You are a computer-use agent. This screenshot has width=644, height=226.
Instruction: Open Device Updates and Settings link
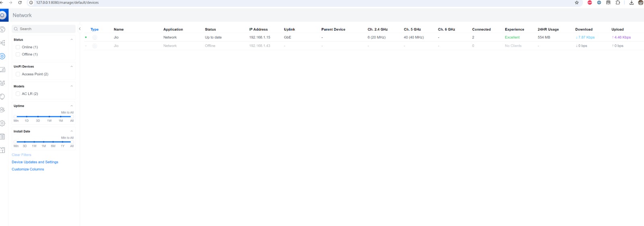click(35, 162)
